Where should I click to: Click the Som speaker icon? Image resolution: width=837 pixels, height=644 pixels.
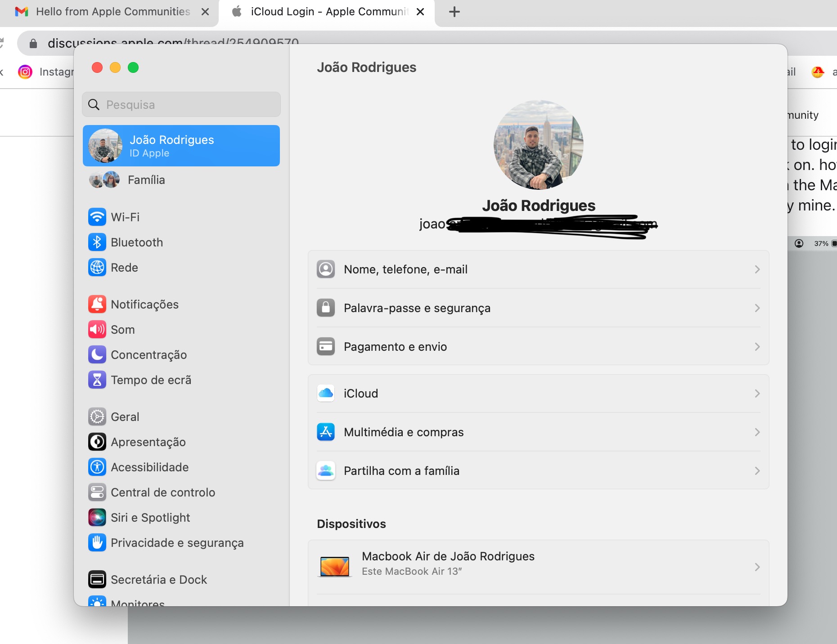tap(97, 330)
